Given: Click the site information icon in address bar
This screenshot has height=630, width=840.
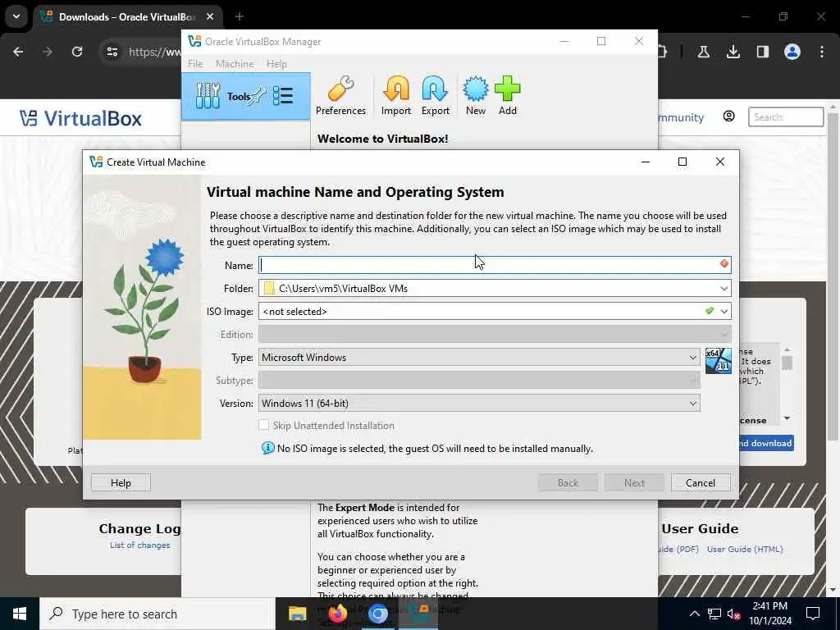Looking at the screenshot, I should (x=112, y=52).
